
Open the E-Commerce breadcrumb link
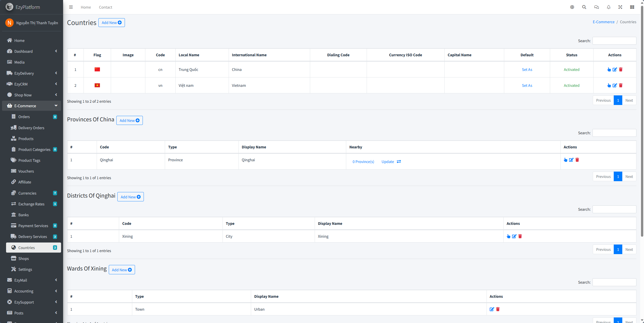pyautogui.click(x=604, y=22)
